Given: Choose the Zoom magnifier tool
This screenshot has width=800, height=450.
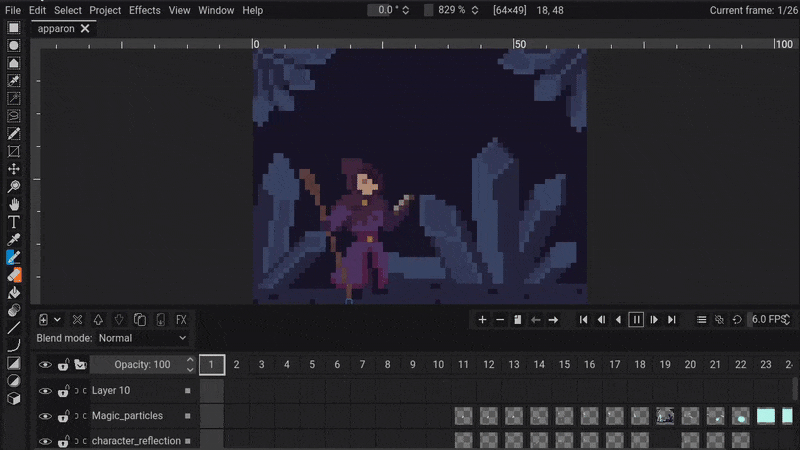Looking at the screenshot, I should coord(14,187).
